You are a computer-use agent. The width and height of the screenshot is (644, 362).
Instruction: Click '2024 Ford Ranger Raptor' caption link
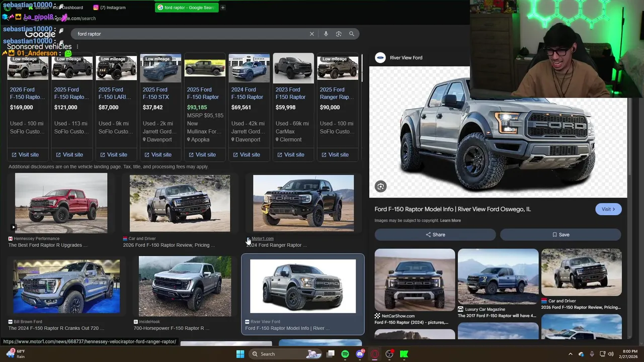[276, 245]
